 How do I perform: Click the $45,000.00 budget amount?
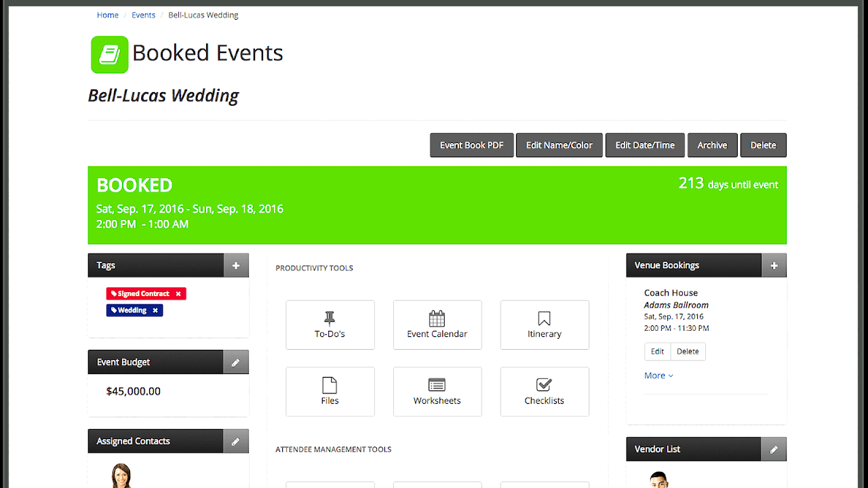134,391
